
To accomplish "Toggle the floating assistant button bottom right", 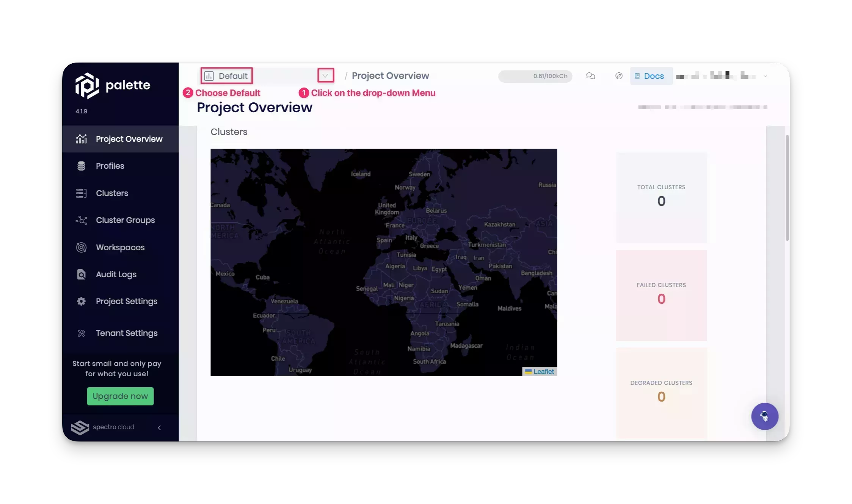I will tap(765, 416).
